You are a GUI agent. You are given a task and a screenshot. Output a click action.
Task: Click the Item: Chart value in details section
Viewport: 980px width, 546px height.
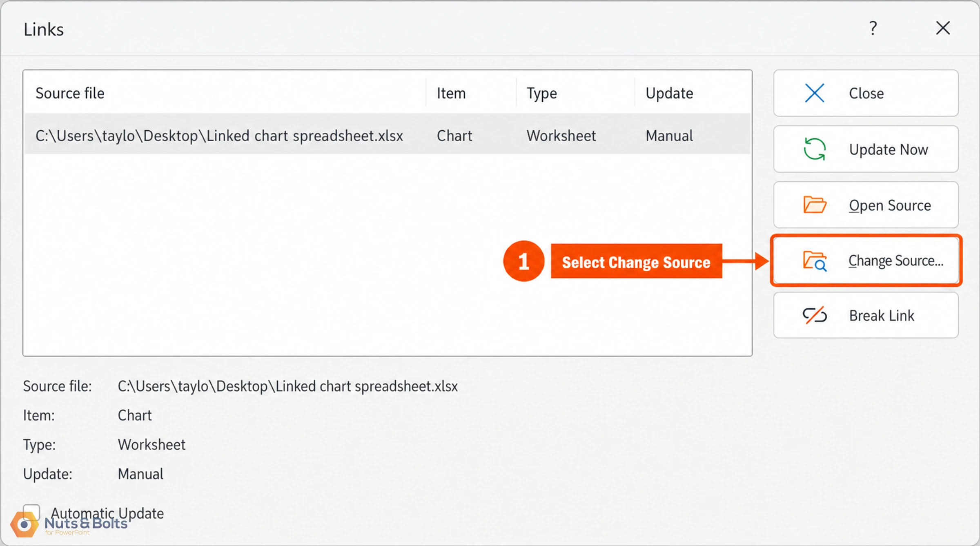(135, 415)
